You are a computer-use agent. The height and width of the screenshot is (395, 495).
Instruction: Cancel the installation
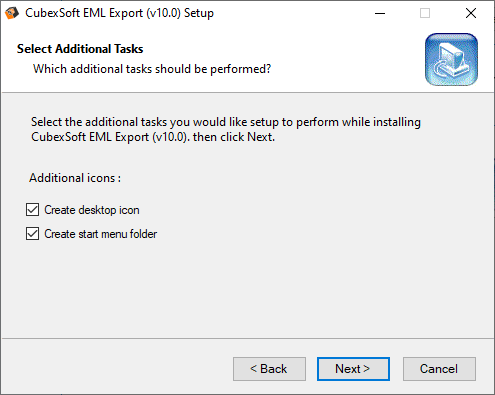(x=439, y=369)
